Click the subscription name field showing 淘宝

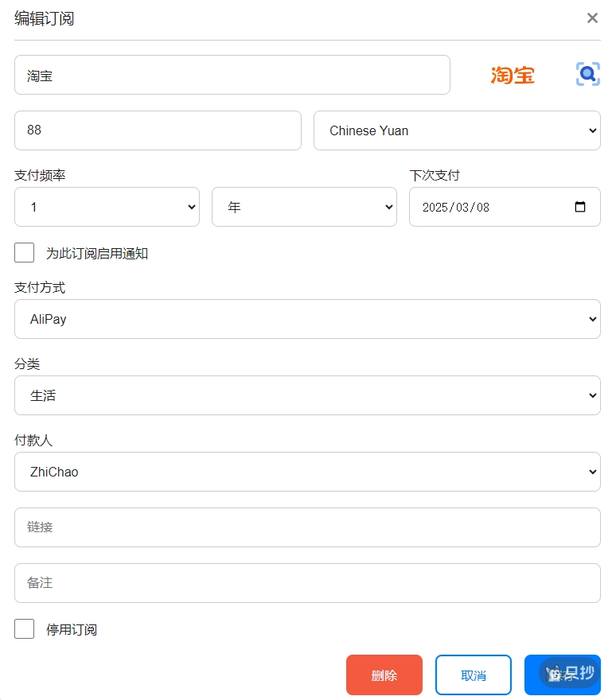pos(232,74)
